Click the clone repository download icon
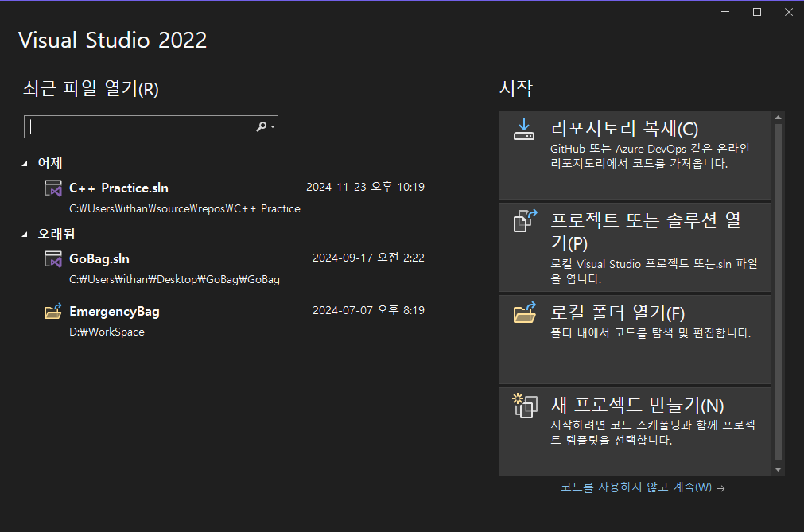Image resolution: width=804 pixels, height=532 pixels. coord(524,129)
